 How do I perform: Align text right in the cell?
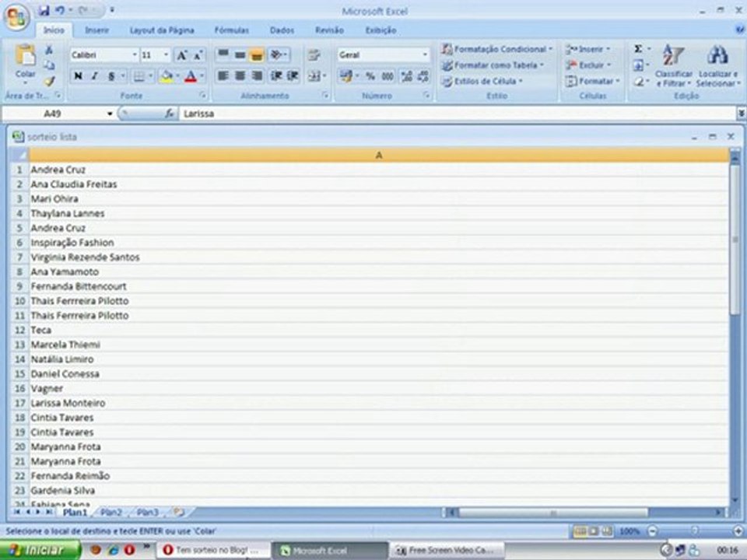(256, 75)
